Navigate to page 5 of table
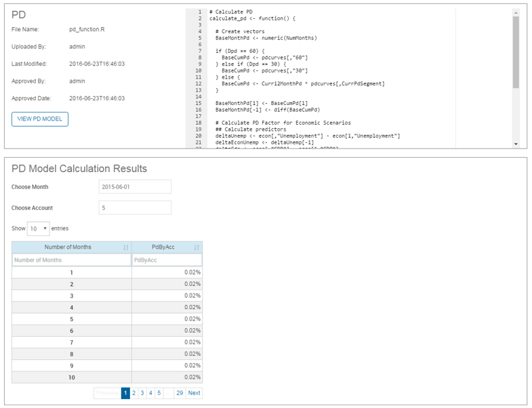The height and width of the screenshot is (408, 532). tap(159, 393)
